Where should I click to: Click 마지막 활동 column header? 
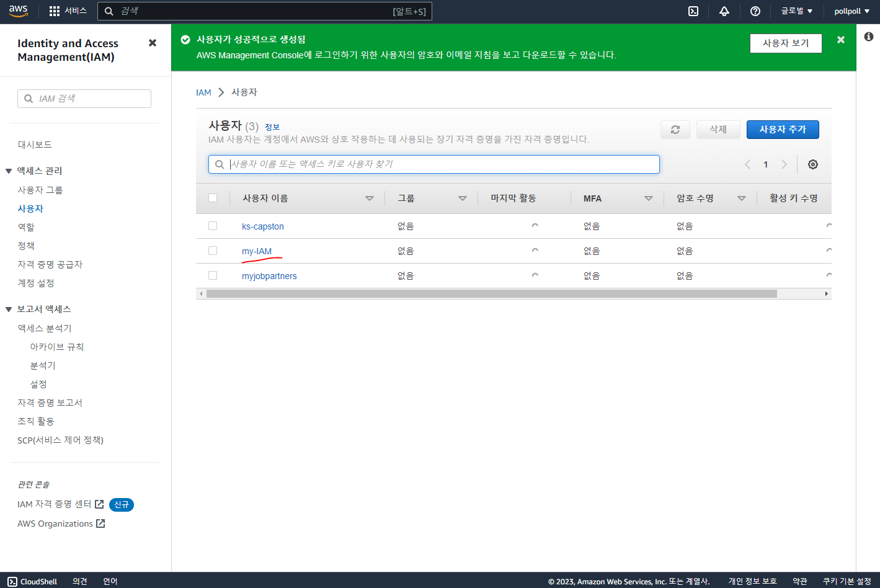click(x=513, y=198)
